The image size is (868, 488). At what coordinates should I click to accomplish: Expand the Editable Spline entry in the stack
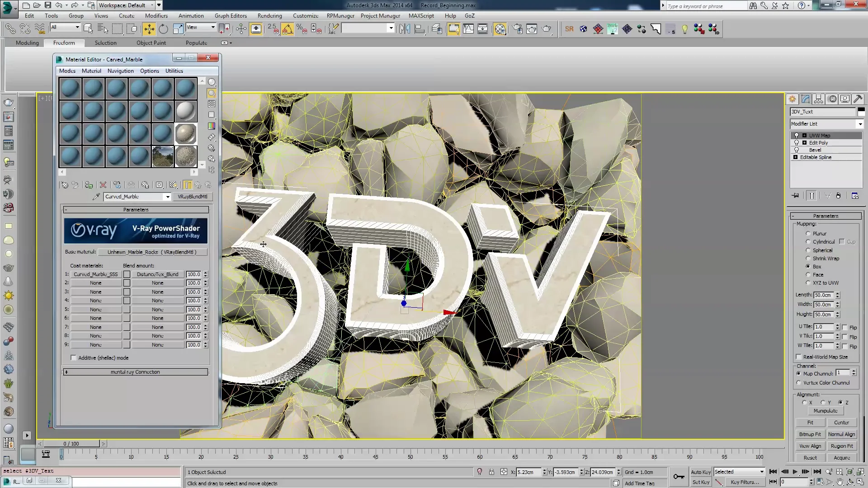pos(796,157)
